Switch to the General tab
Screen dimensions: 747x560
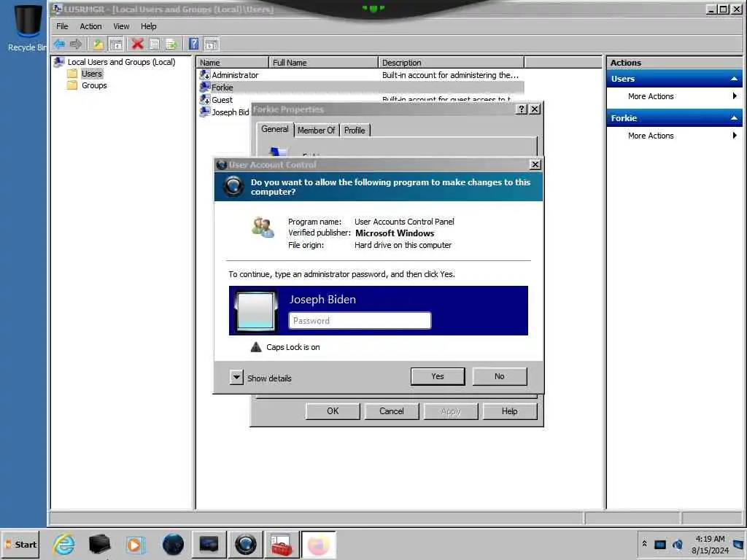click(275, 129)
